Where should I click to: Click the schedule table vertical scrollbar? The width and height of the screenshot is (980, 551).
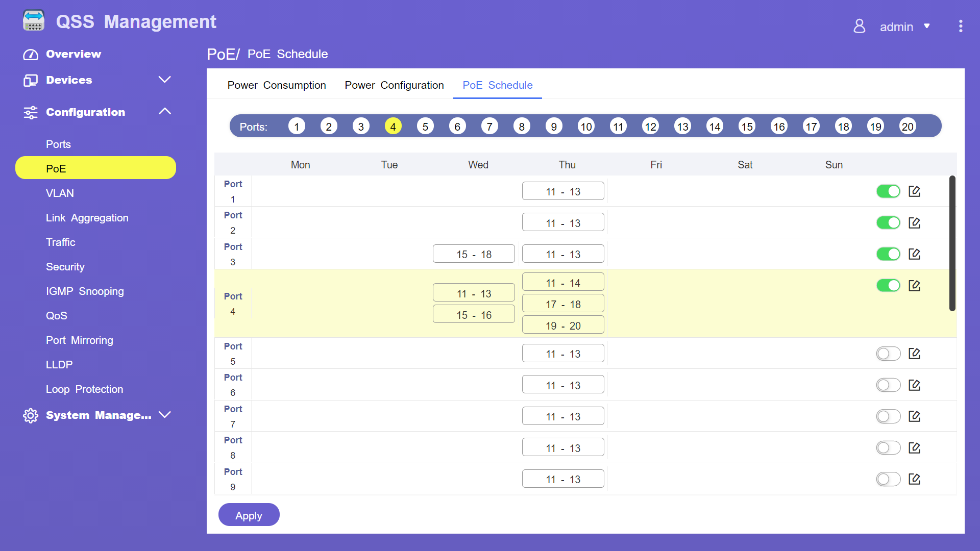(x=952, y=243)
